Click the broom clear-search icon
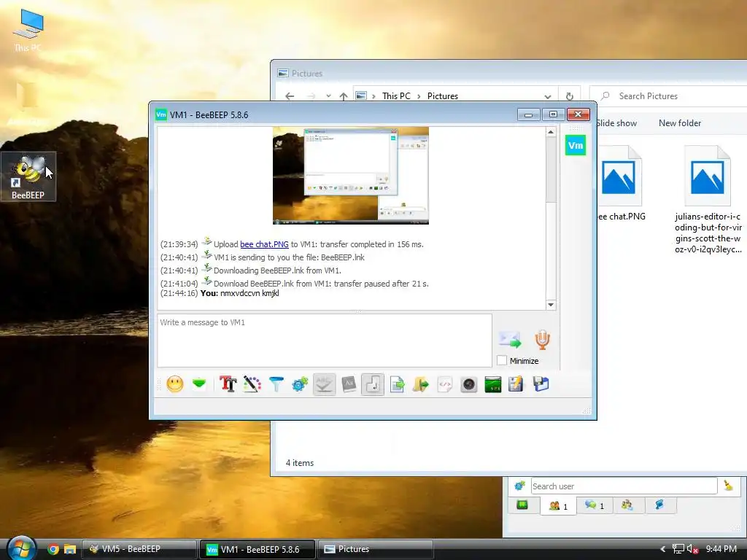This screenshot has width=747, height=560. click(x=728, y=486)
